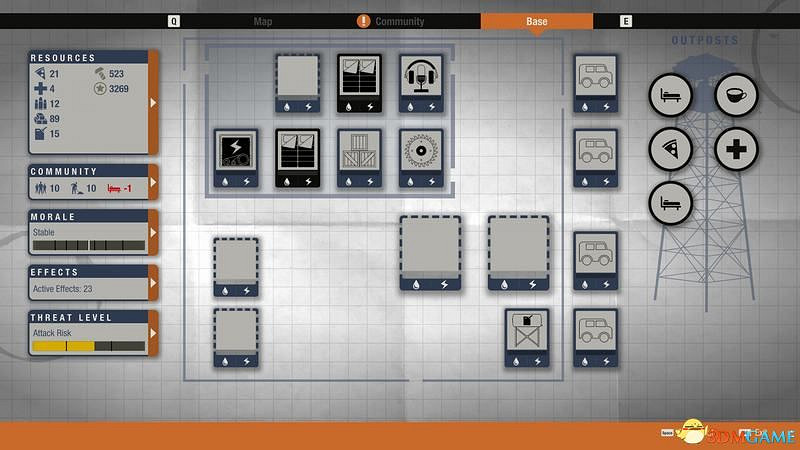This screenshot has width=800, height=450.
Task: Click the pizza slice food outpost
Action: [x=671, y=150]
